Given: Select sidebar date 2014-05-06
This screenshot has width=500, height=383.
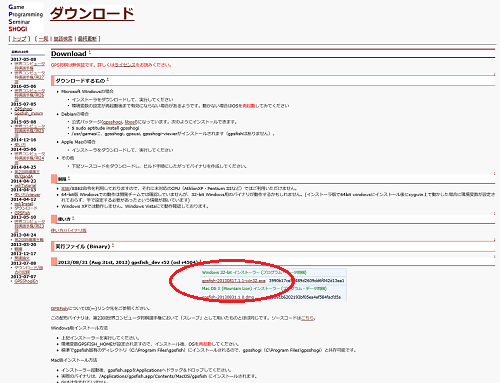Looking at the screenshot, I should pyautogui.click(x=23, y=149).
